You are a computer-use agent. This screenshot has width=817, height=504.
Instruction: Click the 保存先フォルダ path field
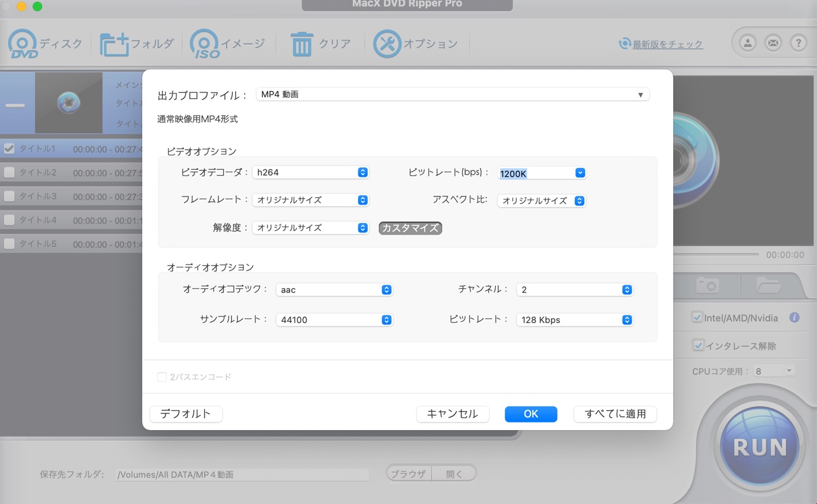[242, 474]
